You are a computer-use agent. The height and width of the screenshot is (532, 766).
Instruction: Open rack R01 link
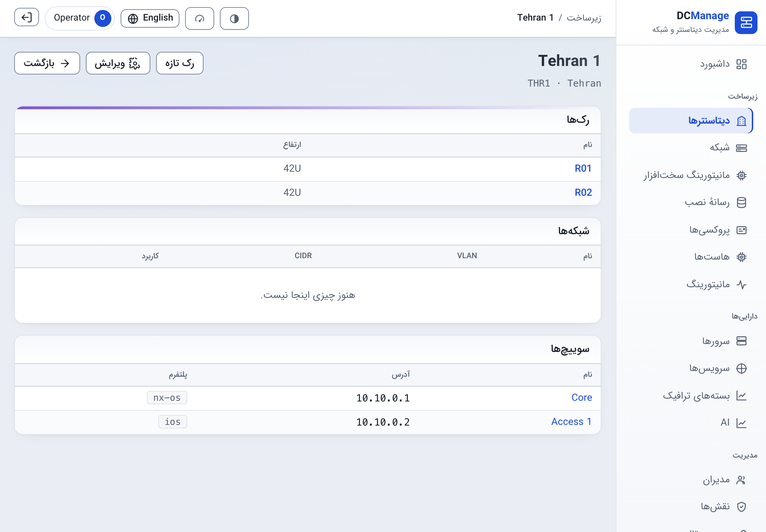(583, 168)
